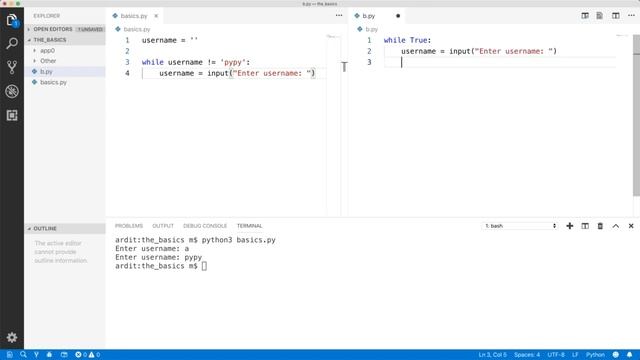
Task: Open the terminal selector dropdown '1: bash'
Action: (520, 226)
